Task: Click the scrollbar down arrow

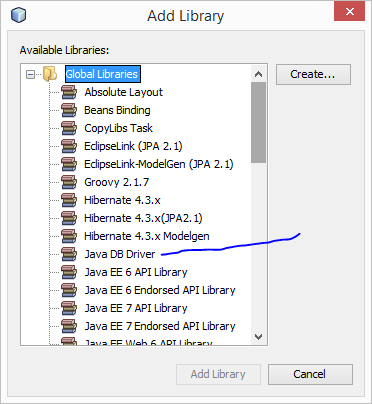Action: point(258,337)
